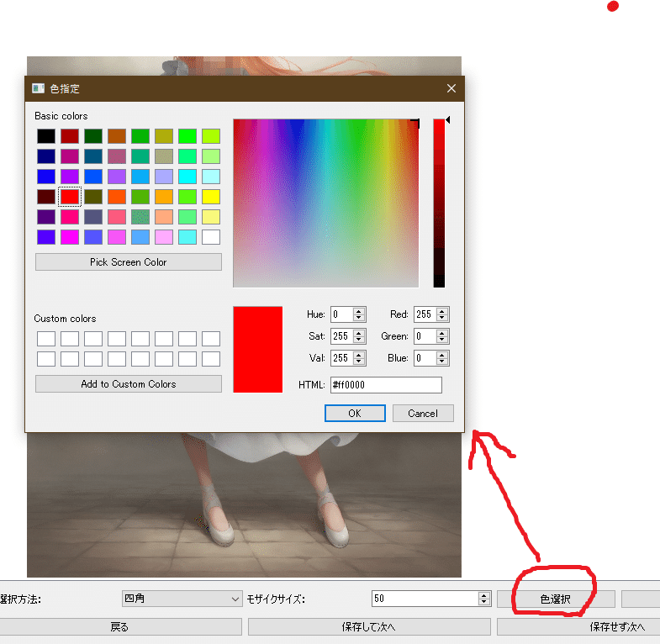Decrease the モザイクサイズ value with down arrow

(484, 602)
